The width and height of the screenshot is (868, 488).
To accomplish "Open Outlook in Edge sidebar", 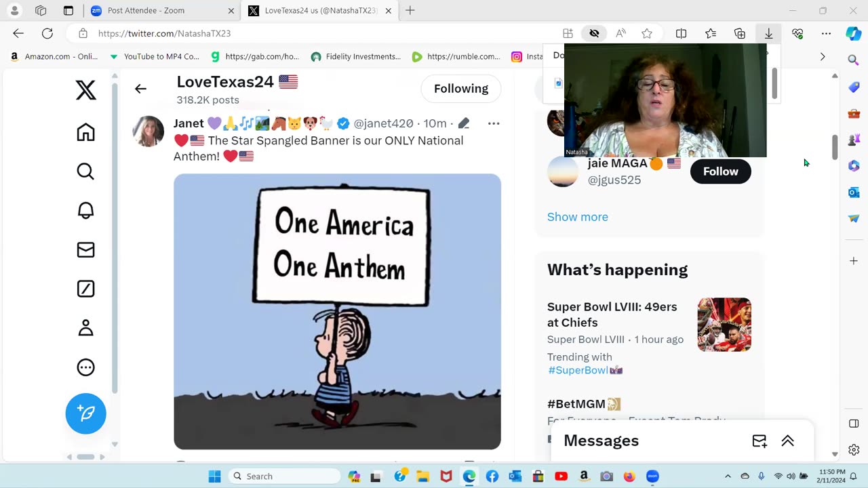I will [854, 192].
